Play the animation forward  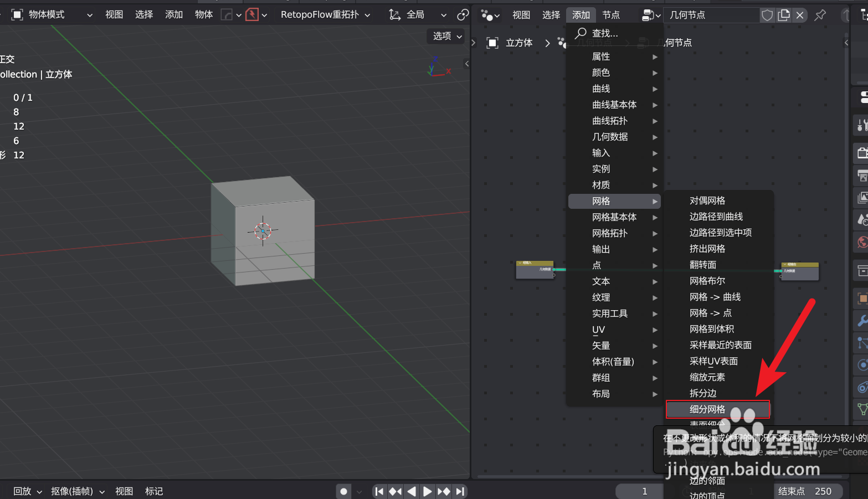point(428,491)
